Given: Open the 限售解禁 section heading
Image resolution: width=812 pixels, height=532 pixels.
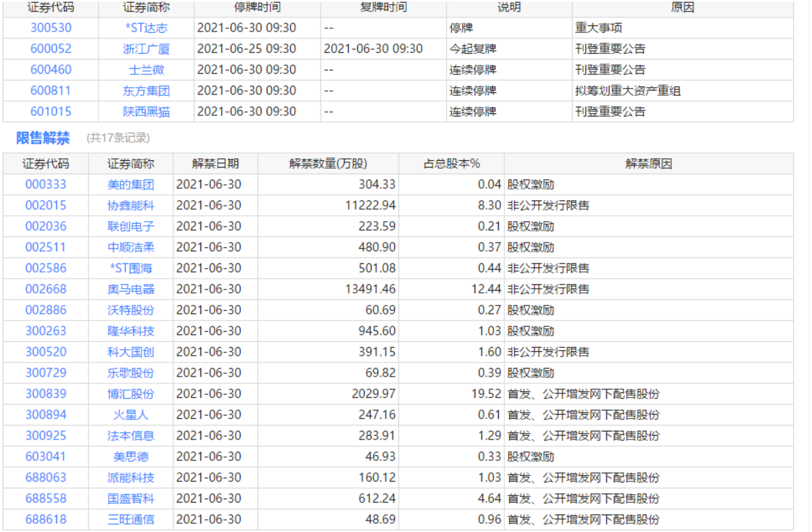Looking at the screenshot, I should [x=43, y=138].
